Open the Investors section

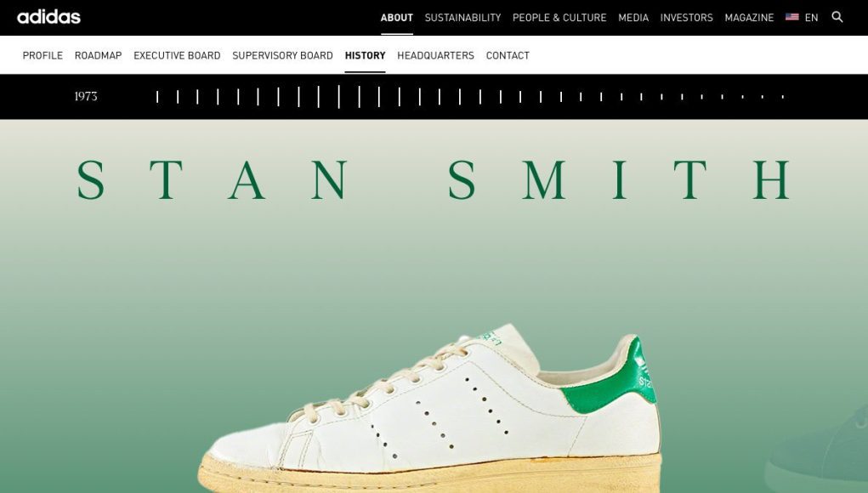click(x=686, y=18)
